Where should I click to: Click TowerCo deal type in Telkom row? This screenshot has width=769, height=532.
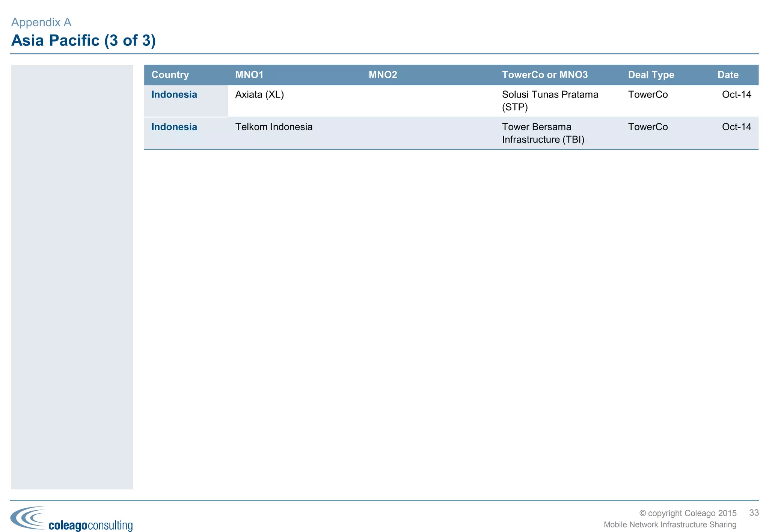click(x=648, y=127)
